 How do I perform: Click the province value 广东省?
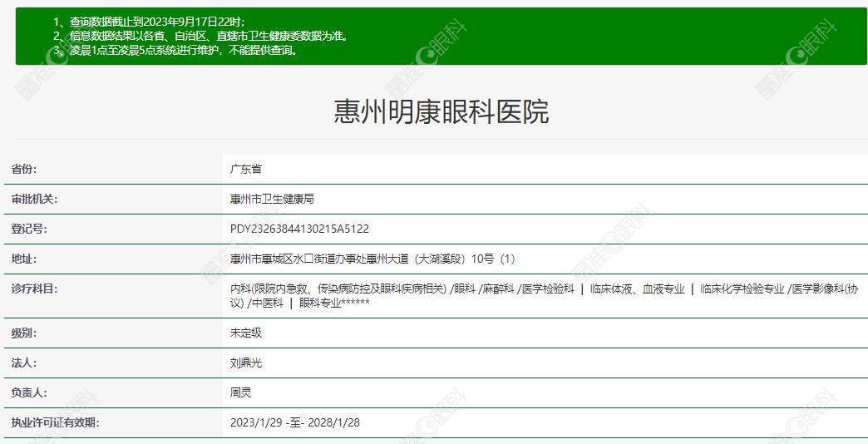pos(246,170)
